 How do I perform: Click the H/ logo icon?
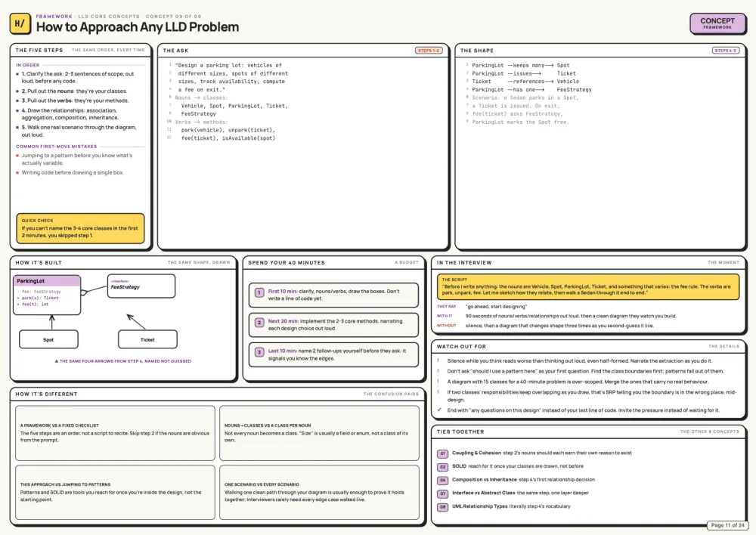pos(20,23)
